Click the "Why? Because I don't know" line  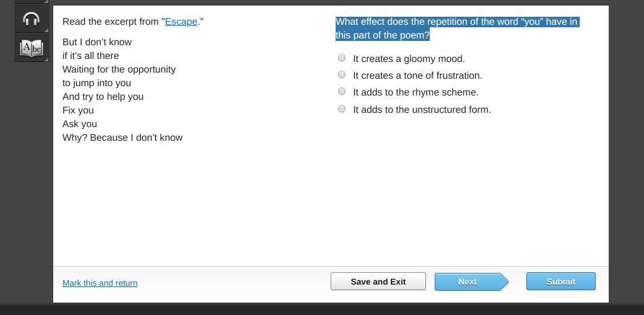(x=122, y=138)
